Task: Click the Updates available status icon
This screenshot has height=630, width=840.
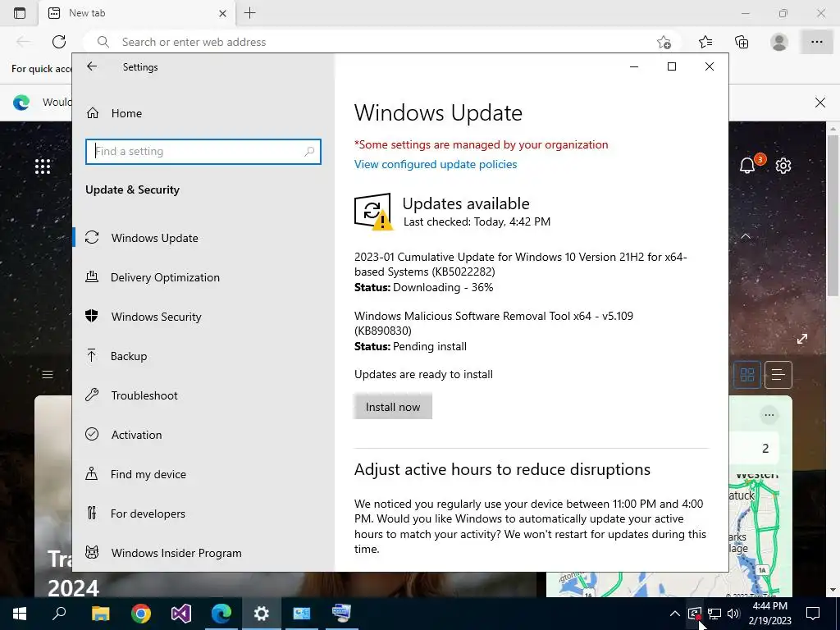Action: pyautogui.click(x=373, y=212)
